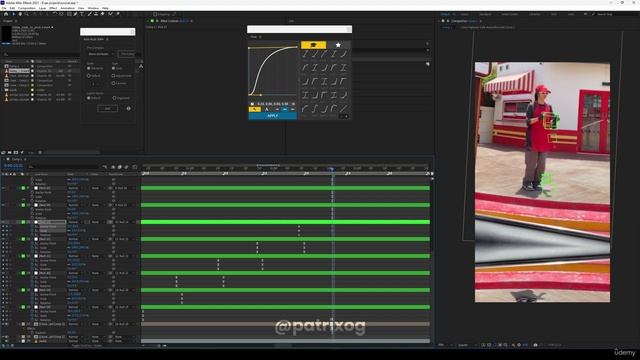Click the bottom handle of Flow curve

261,95
